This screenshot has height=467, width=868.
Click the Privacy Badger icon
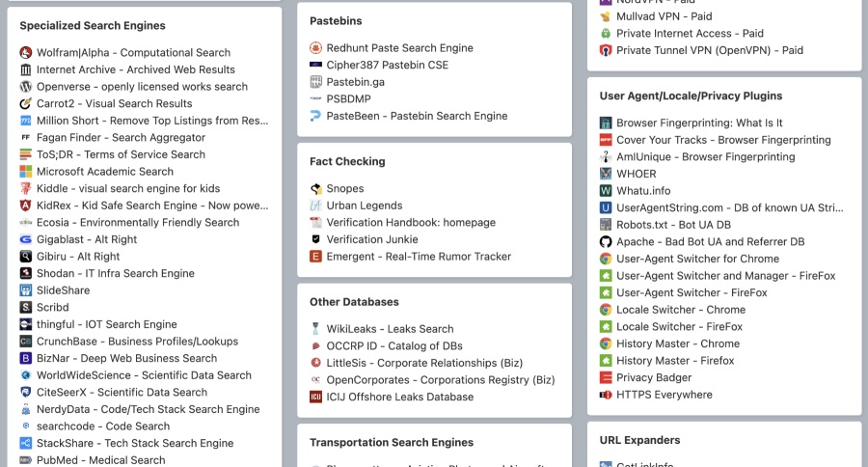pos(606,378)
